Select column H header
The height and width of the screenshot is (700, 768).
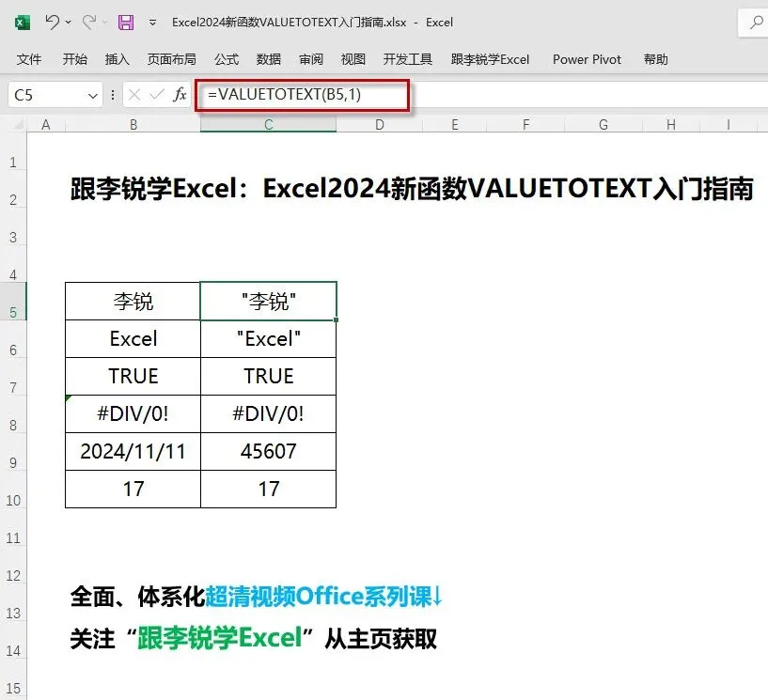coord(670,125)
